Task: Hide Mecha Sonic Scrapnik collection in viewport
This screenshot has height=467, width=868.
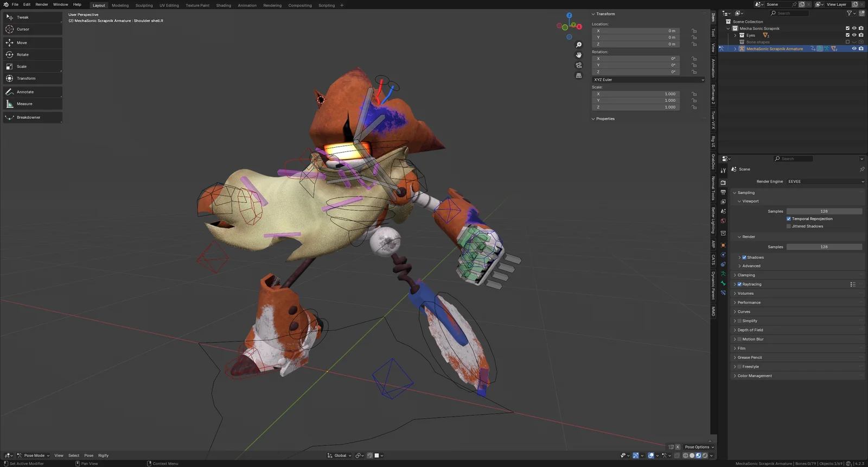Action: (x=854, y=28)
